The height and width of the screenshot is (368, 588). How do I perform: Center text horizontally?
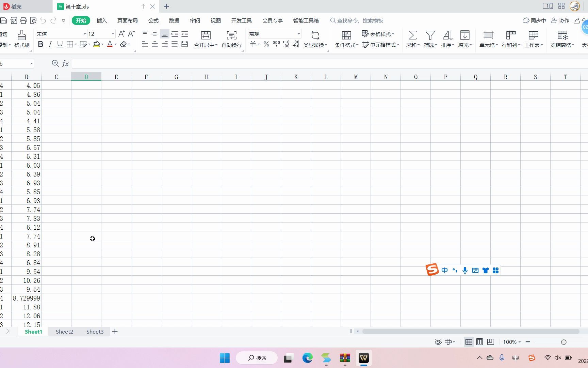(154, 44)
